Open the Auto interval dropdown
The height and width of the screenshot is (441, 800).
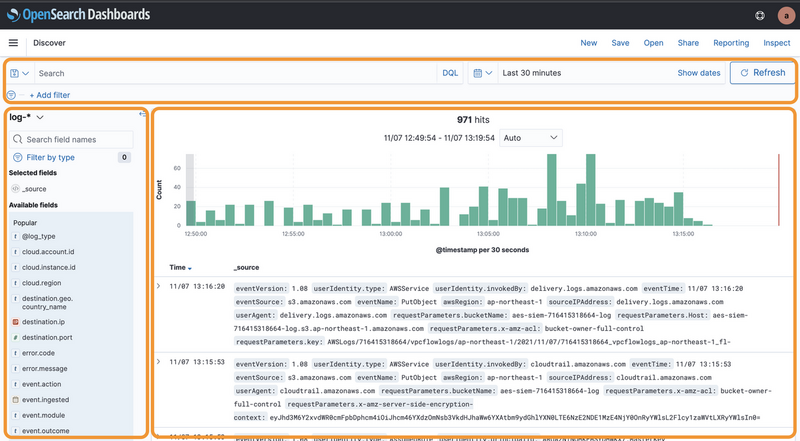531,138
